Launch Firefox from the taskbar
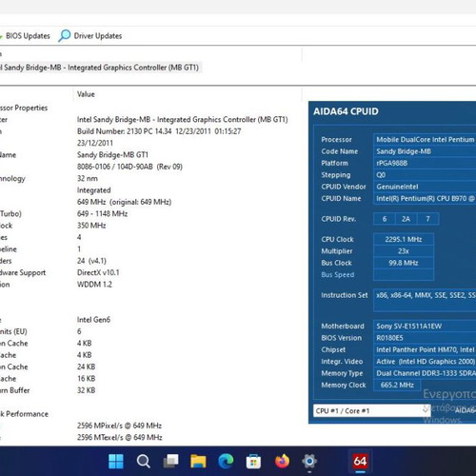 282,461
